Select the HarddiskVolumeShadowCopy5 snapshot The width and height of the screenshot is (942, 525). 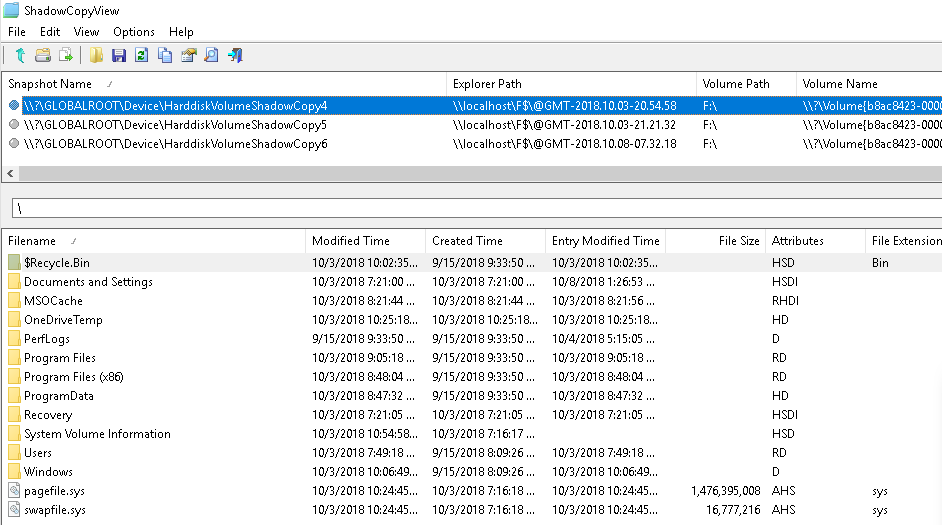coord(174,125)
